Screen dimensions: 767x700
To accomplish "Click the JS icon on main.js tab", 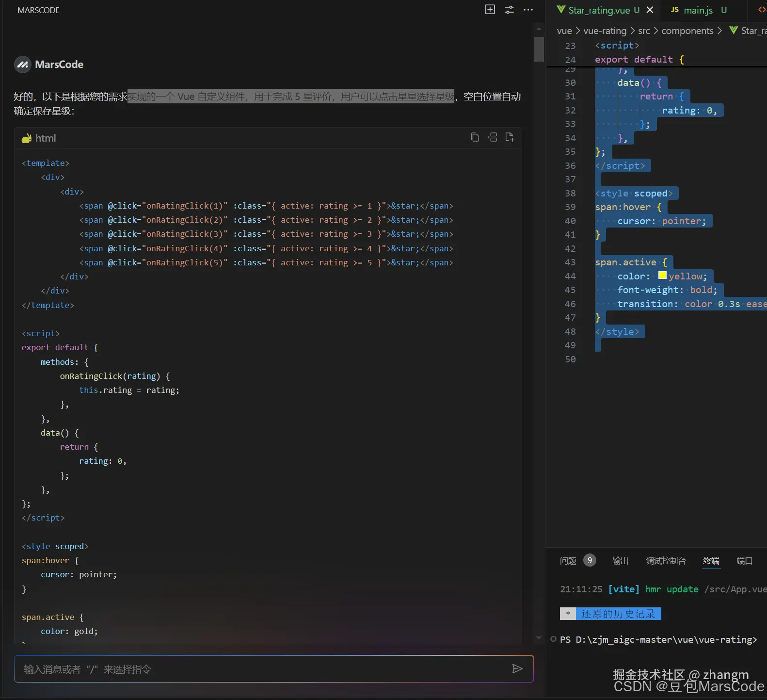I will [x=675, y=10].
